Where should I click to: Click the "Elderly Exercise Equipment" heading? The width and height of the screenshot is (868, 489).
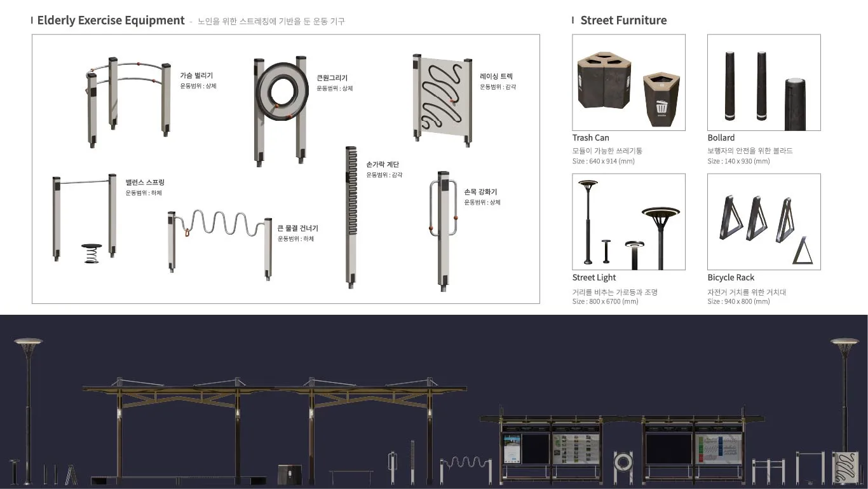click(111, 20)
